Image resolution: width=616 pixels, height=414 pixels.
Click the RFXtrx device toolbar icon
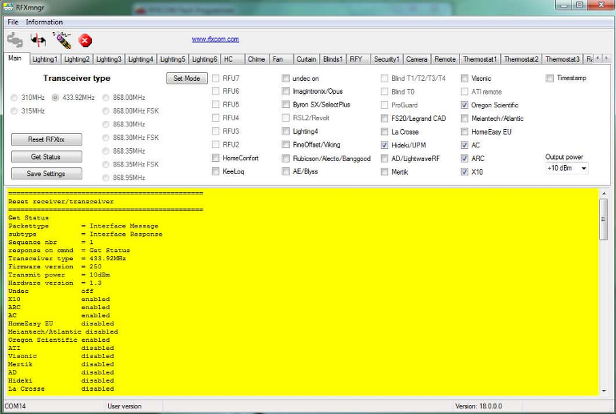tap(62, 40)
